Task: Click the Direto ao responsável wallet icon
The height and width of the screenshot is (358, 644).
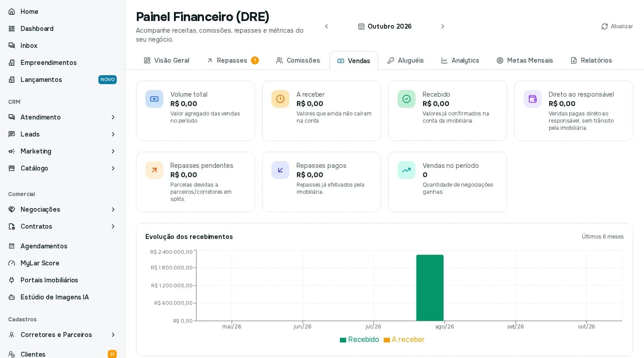Action: pos(533,99)
